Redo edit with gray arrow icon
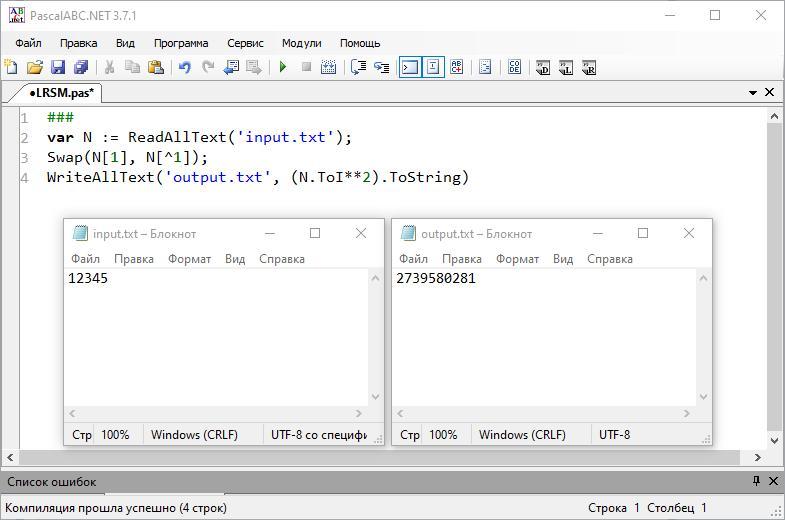785x520 pixels. pyautogui.click(x=208, y=67)
